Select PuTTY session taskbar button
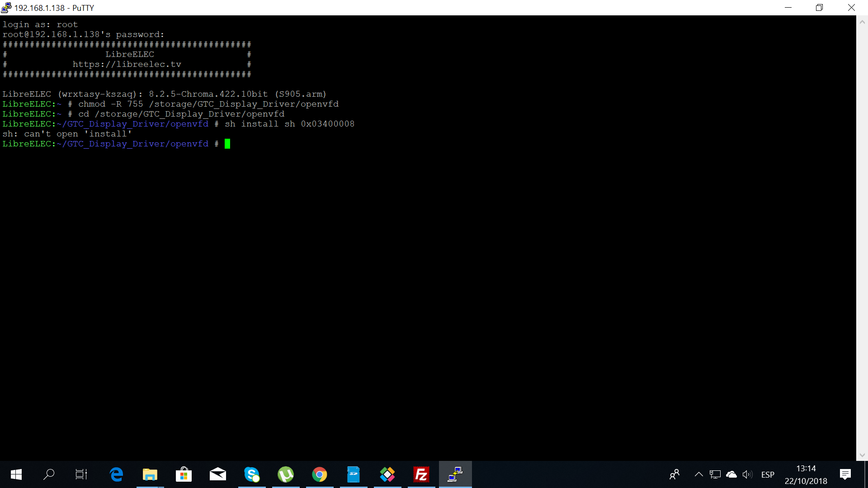The image size is (868, 488). [455, 474]
